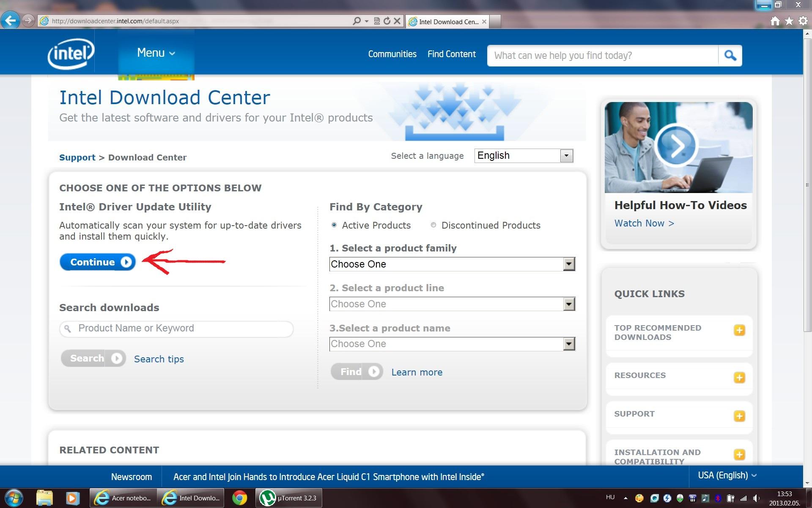This screenshot has width=812, height=508.
Task: Click the network signal tray icon
Action: [x=743, y=498]
